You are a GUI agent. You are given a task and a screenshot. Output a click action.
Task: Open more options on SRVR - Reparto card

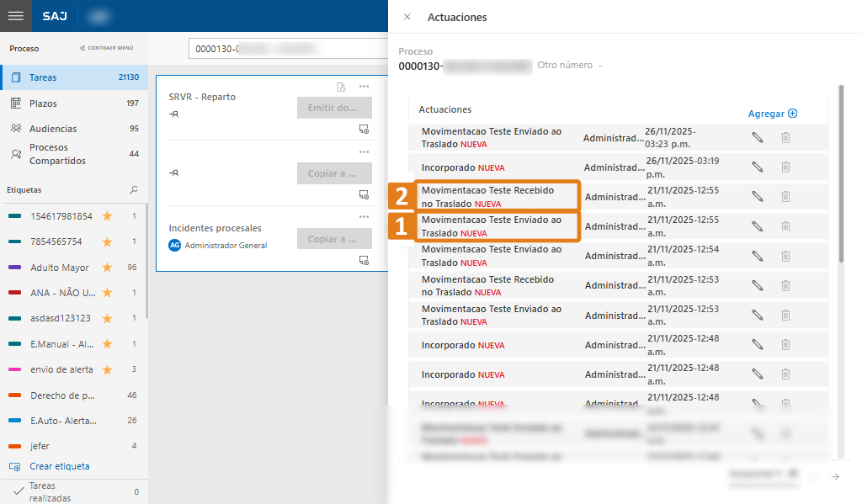[364, 87]
